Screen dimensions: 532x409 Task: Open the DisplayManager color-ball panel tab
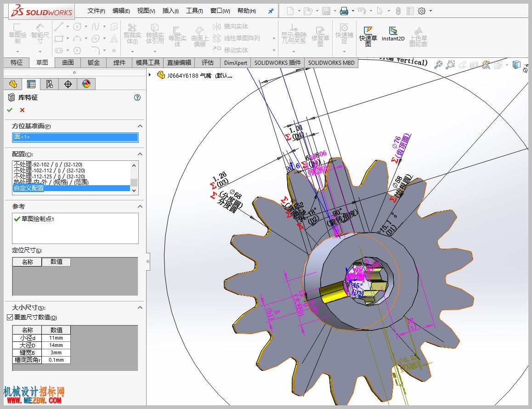pos(86,84)
